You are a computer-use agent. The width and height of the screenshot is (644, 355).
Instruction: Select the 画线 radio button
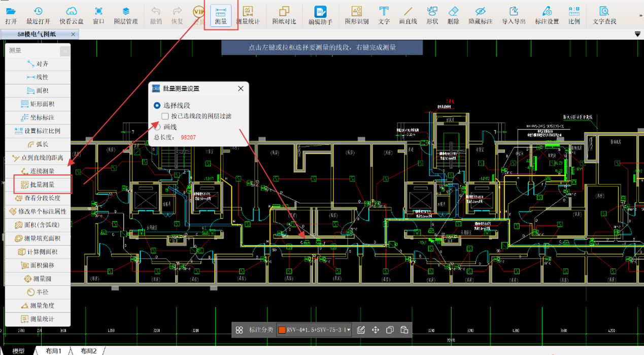tap(157, 126)
